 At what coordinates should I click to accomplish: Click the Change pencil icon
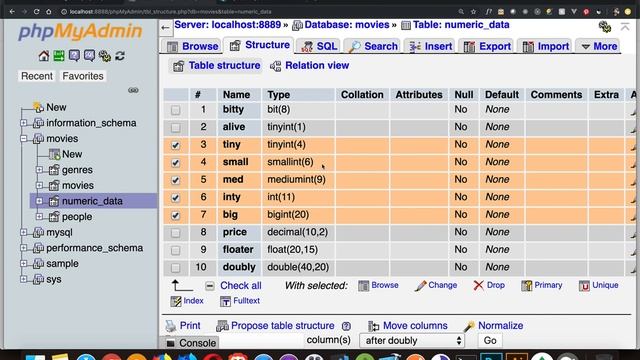(x=420, y=286)
